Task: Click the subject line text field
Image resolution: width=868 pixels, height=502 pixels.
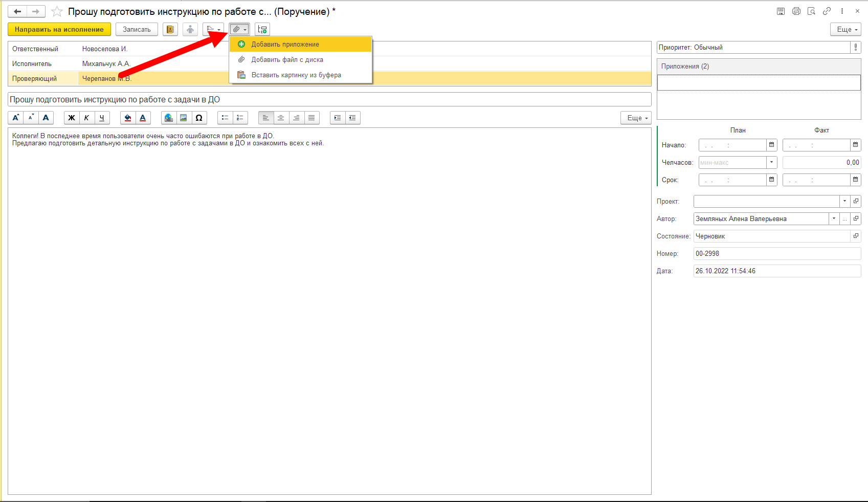Action: coord(329,99)
